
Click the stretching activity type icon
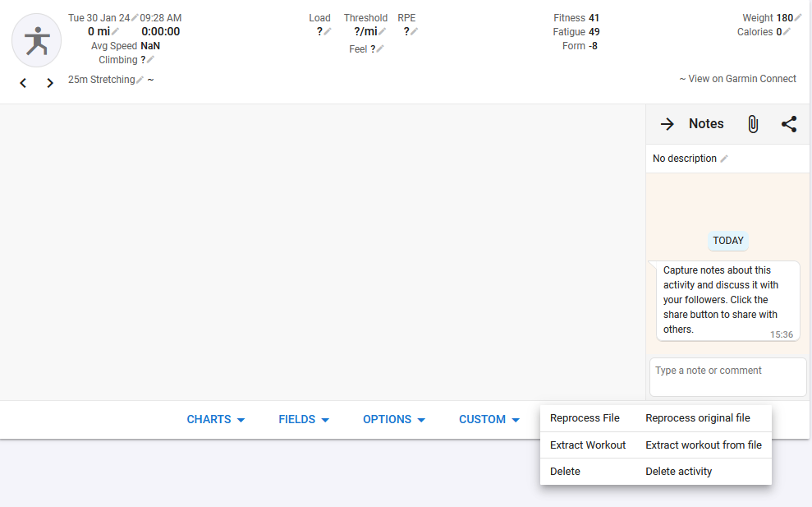point(37,40)
